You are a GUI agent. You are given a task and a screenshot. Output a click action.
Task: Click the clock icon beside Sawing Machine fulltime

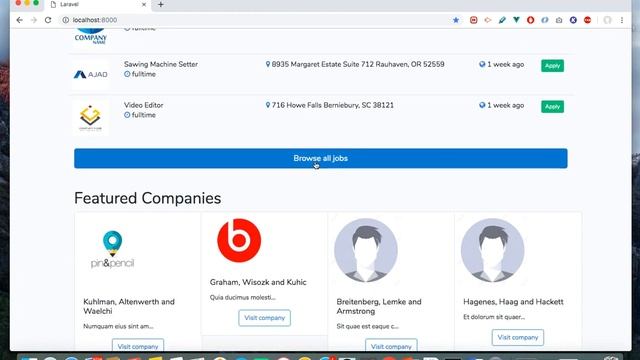[x=127, y=74]
